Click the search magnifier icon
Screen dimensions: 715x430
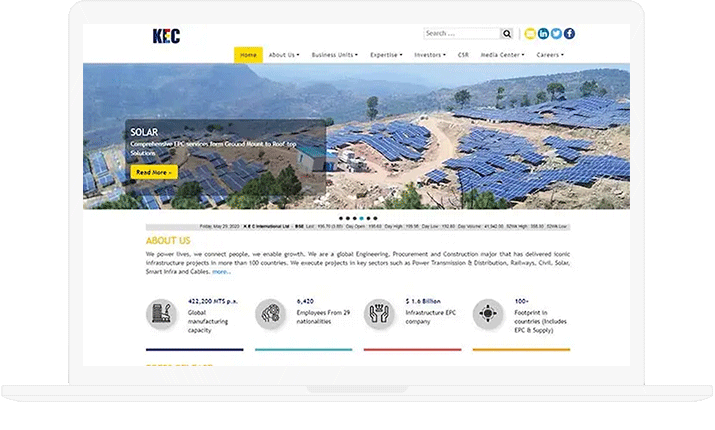pos(507,34)
